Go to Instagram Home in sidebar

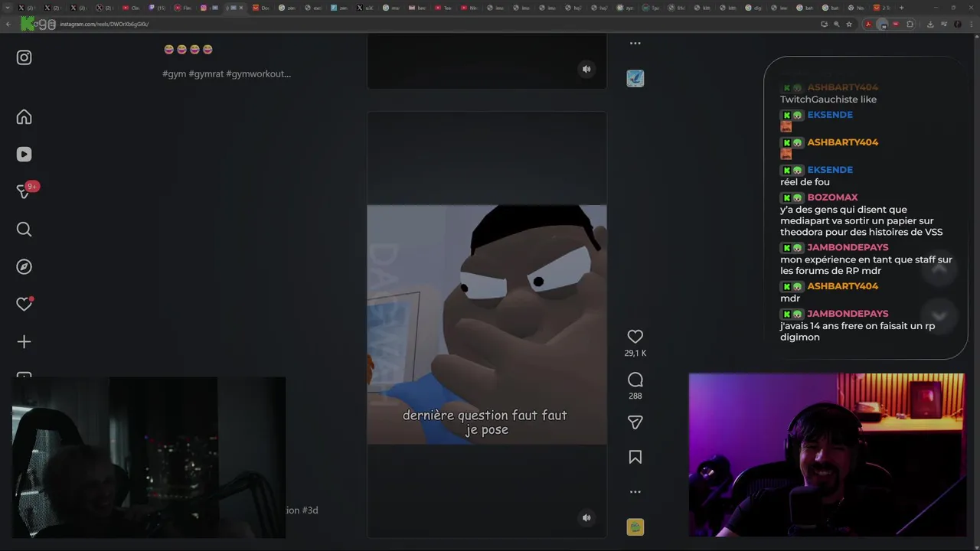click(x=24, y=117)
